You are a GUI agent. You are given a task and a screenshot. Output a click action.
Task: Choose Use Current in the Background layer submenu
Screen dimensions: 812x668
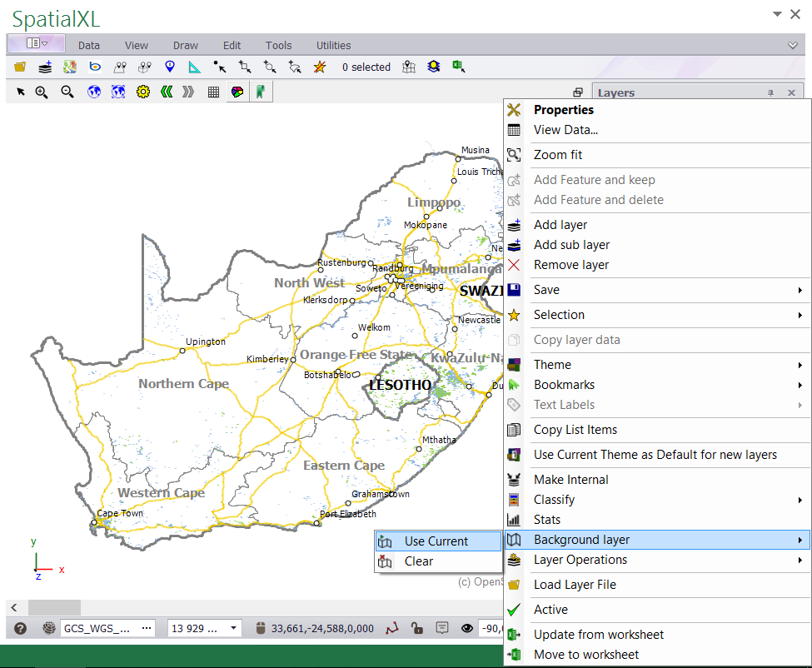pos(436,541)
